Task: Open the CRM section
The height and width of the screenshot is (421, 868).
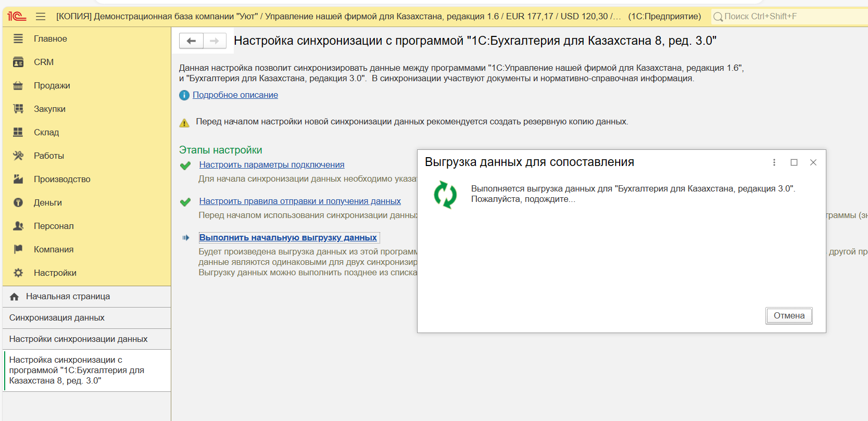Action: (x=44, y=62)
